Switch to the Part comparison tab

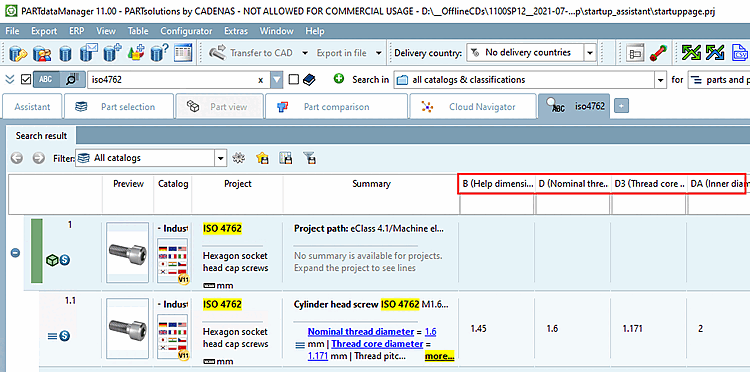coord(336,107)
